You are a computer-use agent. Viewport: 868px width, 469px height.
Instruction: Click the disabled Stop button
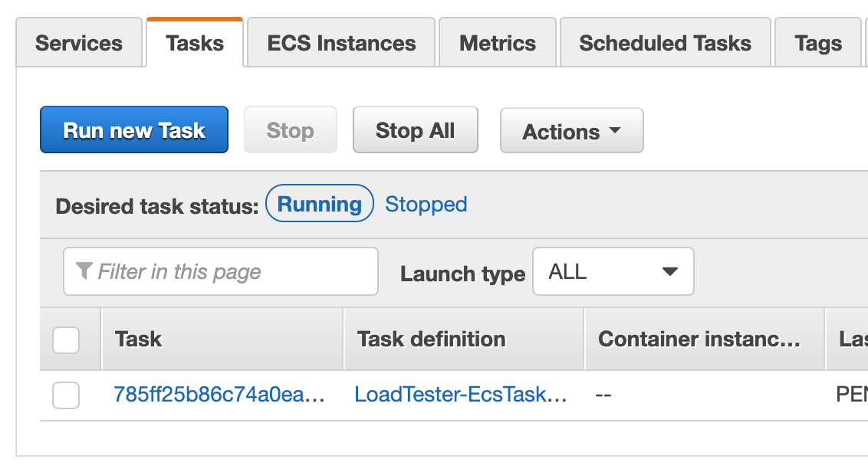coord(290,130)
